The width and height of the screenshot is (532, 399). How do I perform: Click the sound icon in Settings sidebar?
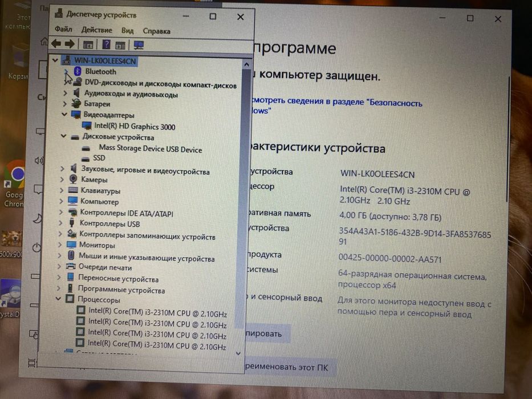point(39,161)
